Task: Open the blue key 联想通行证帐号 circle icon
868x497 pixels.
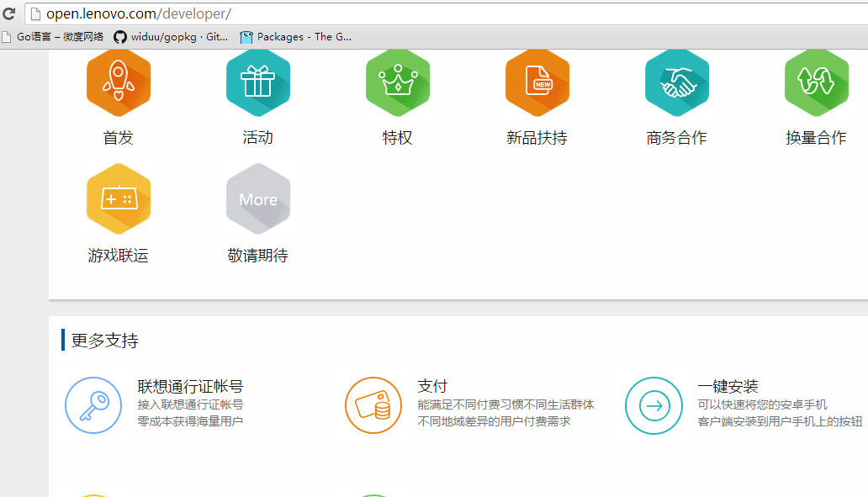Action: (x=93, y=405)
